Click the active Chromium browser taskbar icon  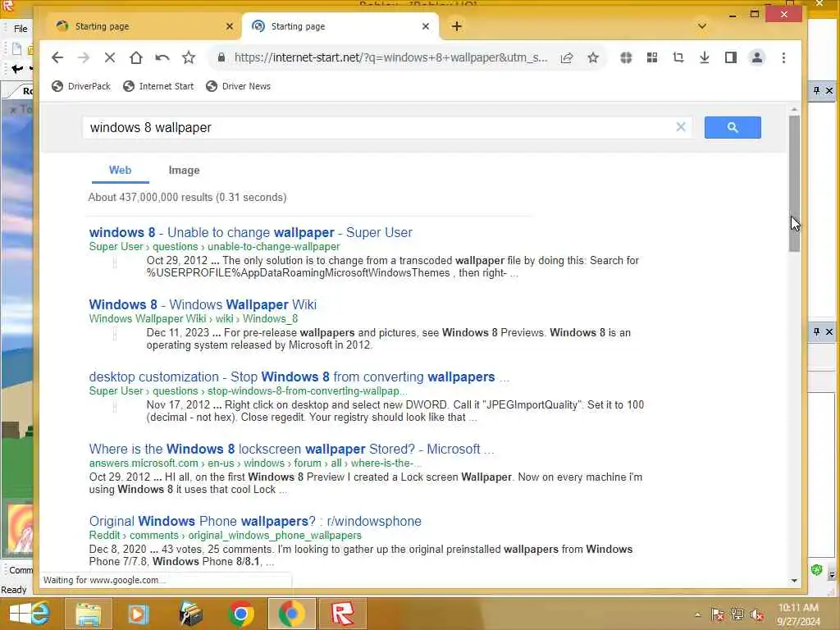point(291,614)
